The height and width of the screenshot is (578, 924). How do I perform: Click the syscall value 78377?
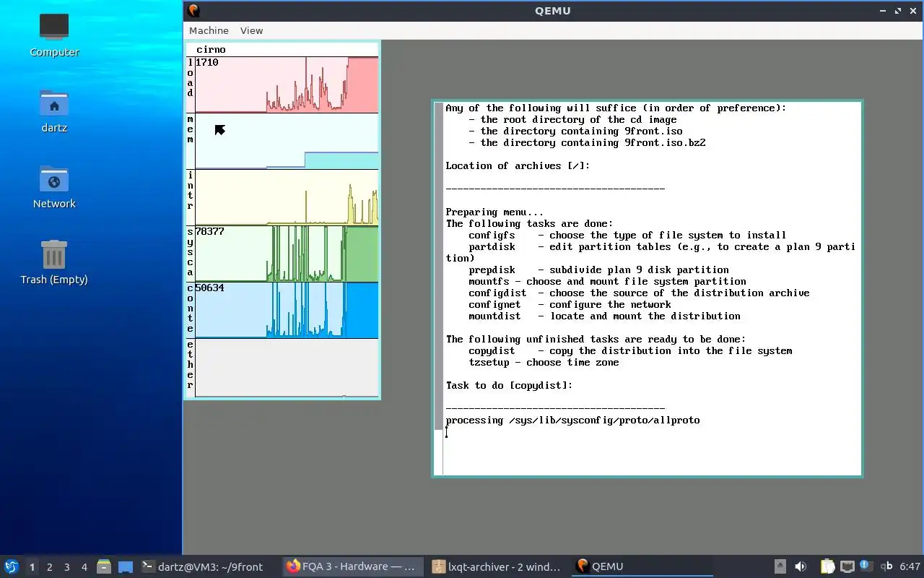210,231
